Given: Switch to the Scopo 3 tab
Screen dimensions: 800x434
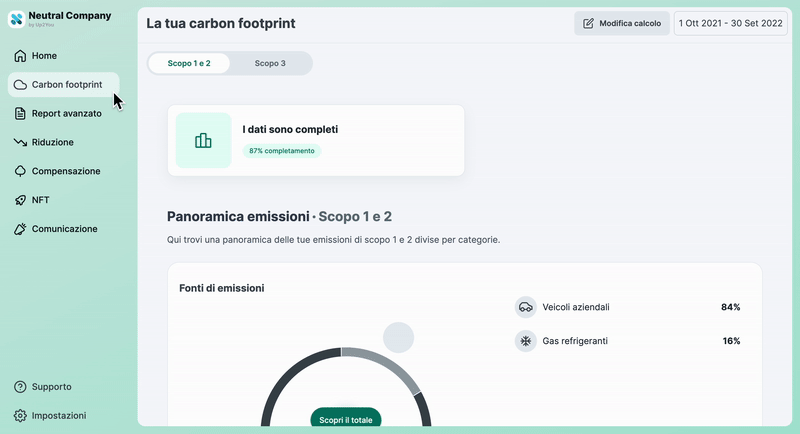Looking at the screenshot, I should coord(269,63).
